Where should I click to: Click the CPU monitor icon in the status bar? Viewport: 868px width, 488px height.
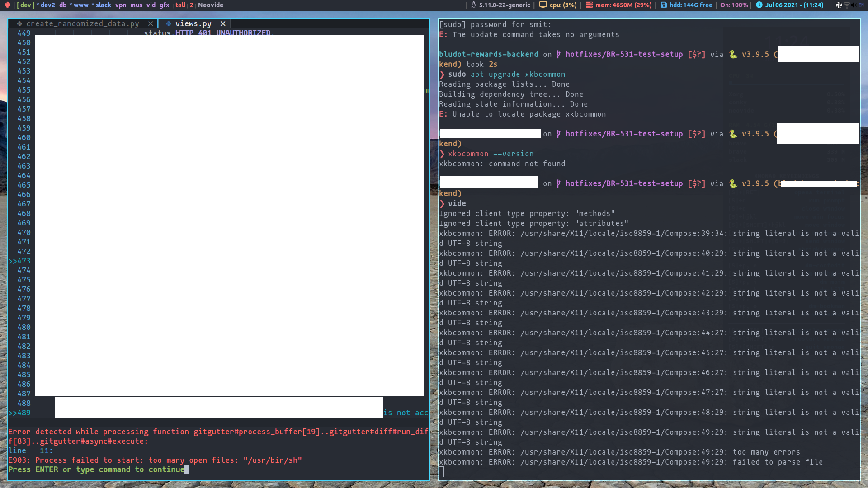tap(543, 5)
